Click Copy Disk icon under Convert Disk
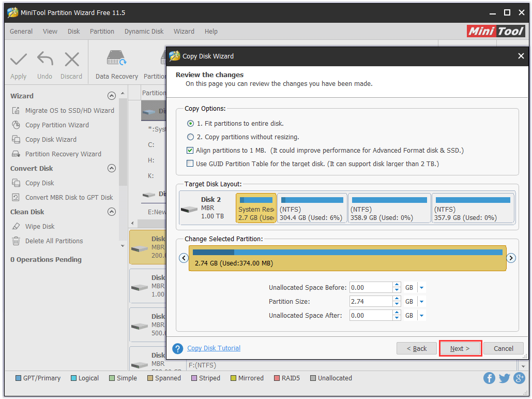This screenshot has height=399, width=532. [x=16, y=183]
